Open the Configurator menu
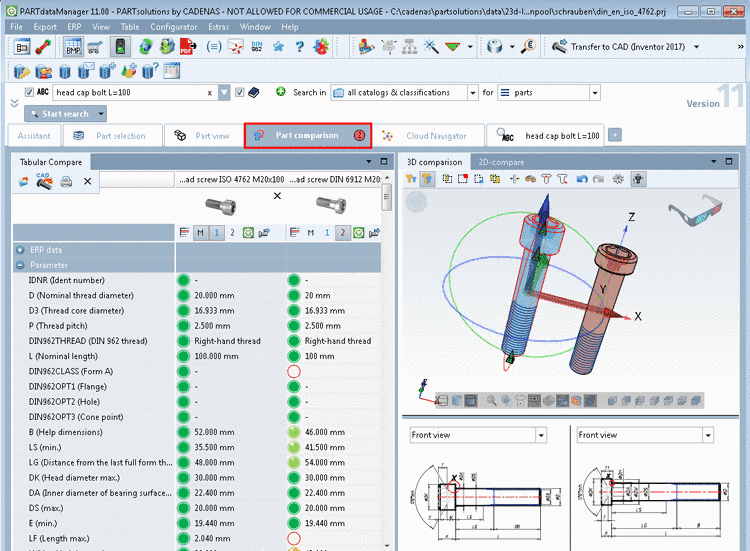The width and height of the screenshot is (750, 551). [173, 26]
